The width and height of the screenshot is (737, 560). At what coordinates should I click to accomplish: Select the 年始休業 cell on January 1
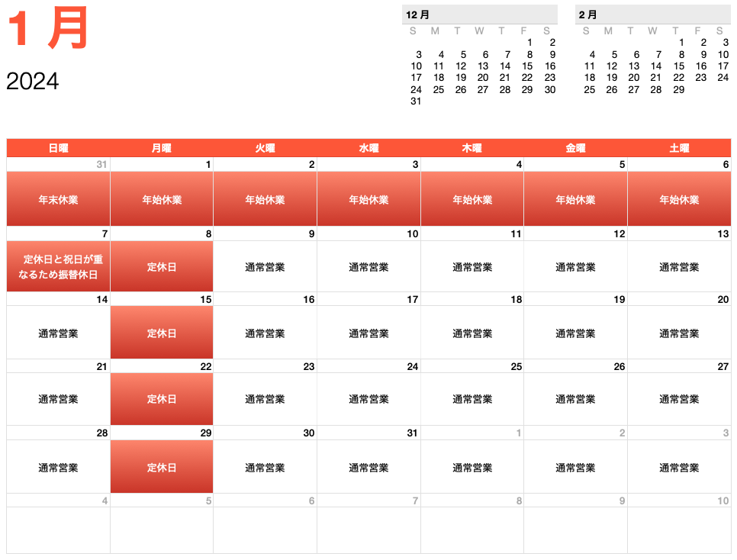tap(162, 199)
